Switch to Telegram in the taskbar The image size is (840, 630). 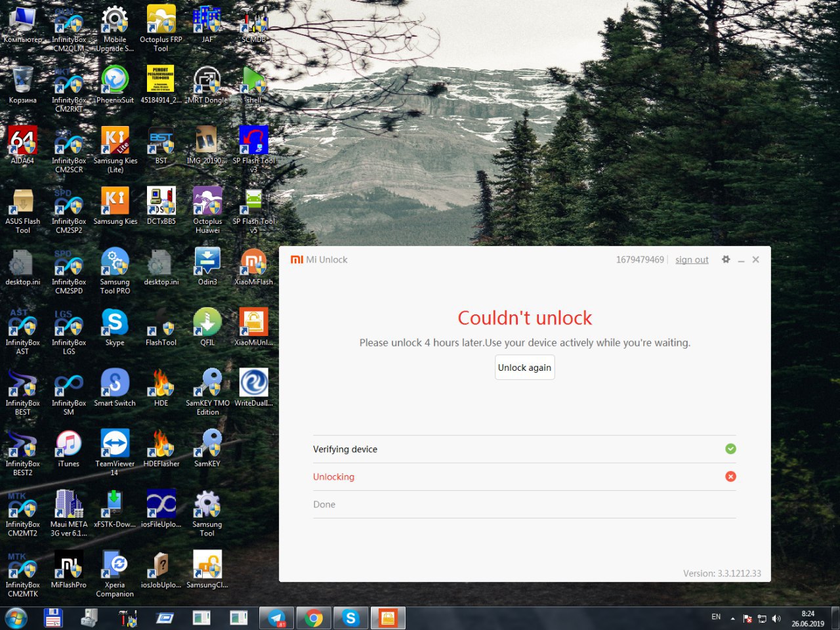pyautogui.click(x=277, y=618)
